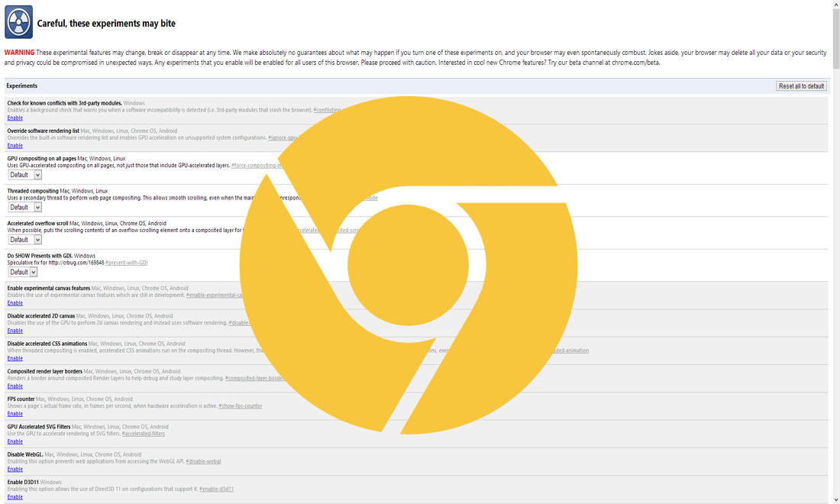Enable Override software rendering list flag
The height and width of the screenshot is (504, 840).
[x=15, y=146]
